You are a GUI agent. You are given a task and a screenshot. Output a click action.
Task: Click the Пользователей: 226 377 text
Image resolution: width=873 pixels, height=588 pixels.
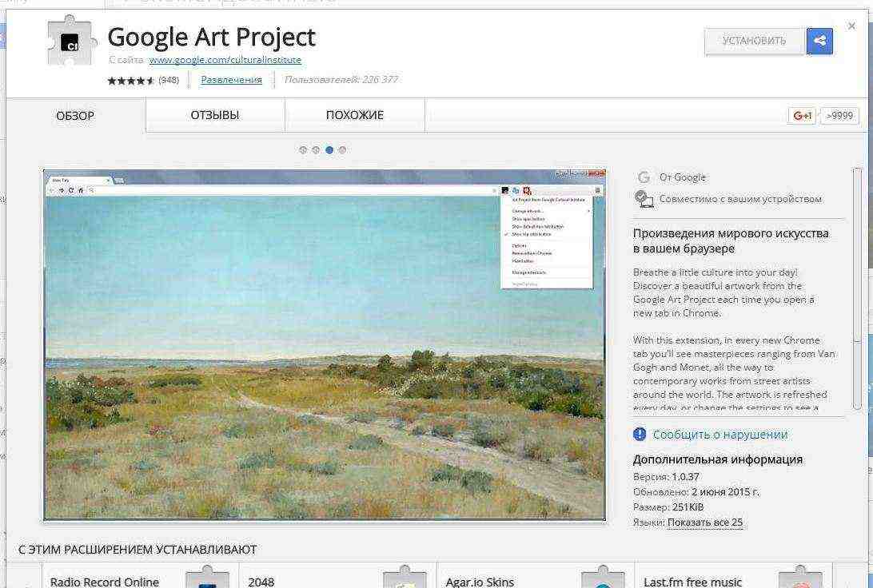pyautogui.click(x=341, y=80)
